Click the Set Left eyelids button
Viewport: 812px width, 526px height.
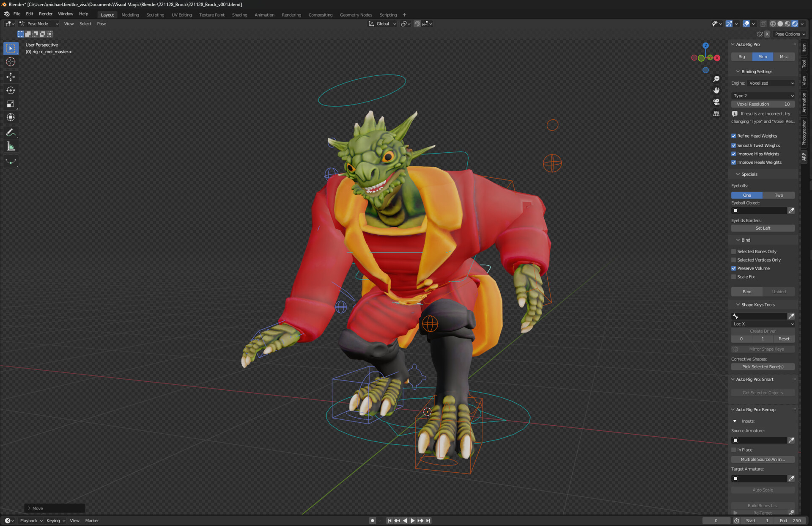point(763,228)
